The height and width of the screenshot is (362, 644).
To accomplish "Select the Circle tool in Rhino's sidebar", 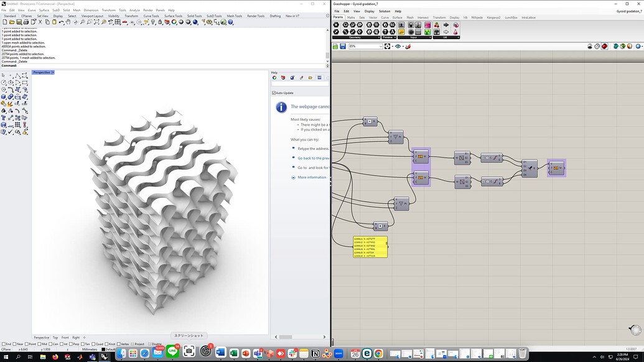I will point(3,82).
